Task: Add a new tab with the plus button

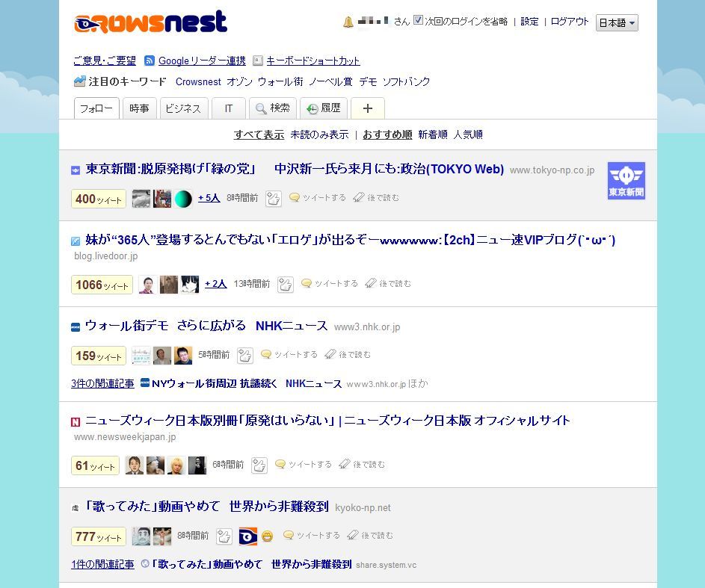Action: tap(367, 108)
